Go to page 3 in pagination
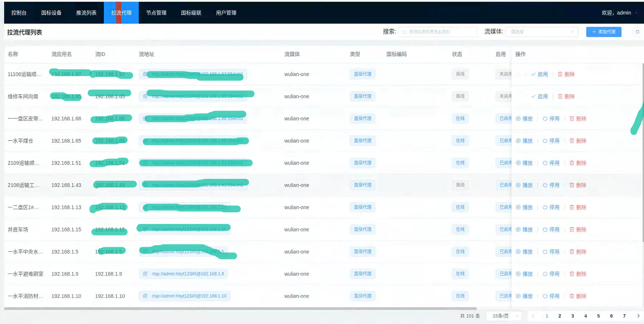This screenshot has height=324, width=644. (572, 316)
